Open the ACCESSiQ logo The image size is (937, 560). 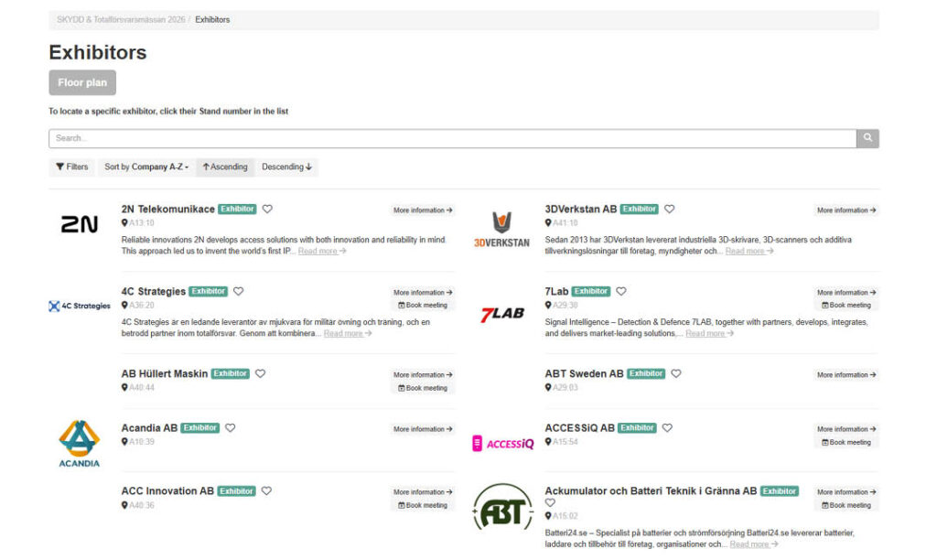click(502, 444)
